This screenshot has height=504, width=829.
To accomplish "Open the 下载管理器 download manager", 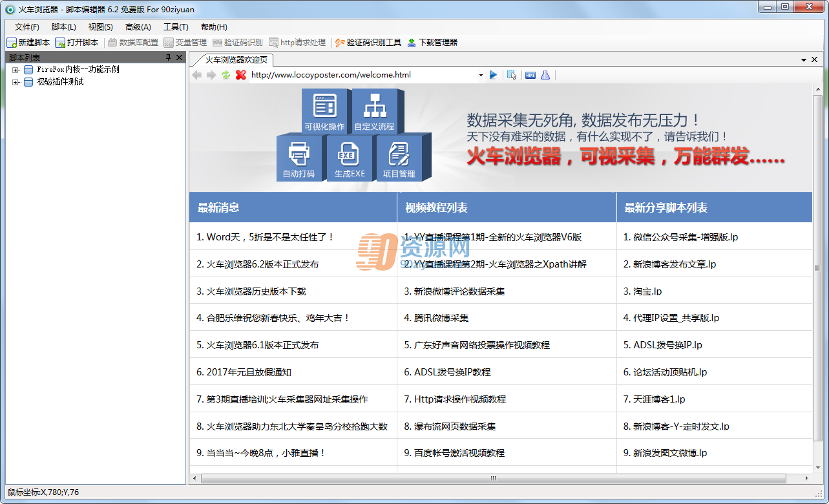I will (x=432, y=43).
